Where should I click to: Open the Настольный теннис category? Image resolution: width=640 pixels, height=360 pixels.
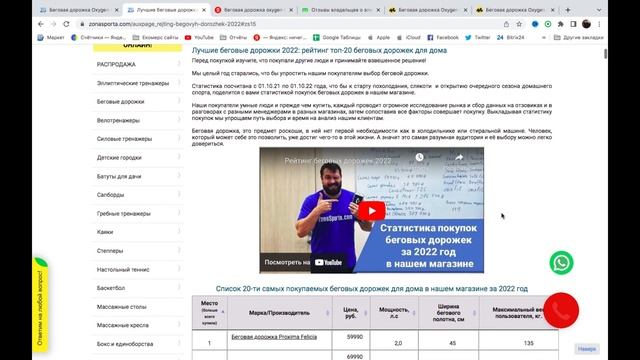coord(123,269)
